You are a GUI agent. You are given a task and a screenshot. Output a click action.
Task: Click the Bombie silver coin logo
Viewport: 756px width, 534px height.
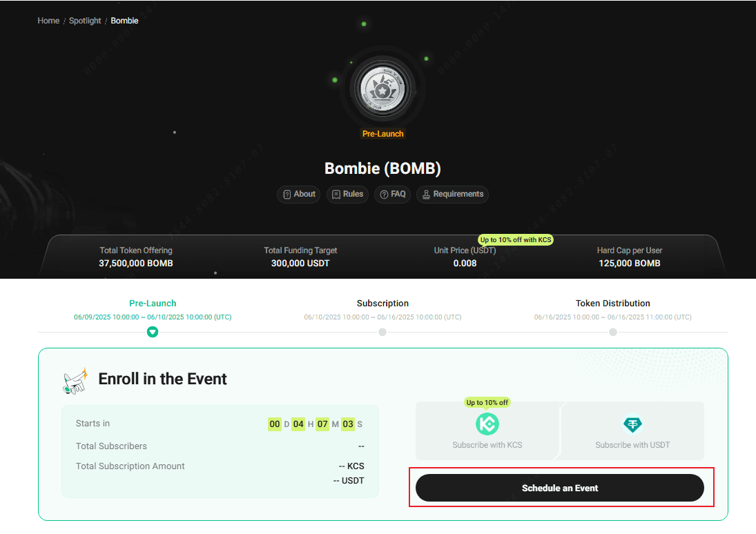click(382, 89)
